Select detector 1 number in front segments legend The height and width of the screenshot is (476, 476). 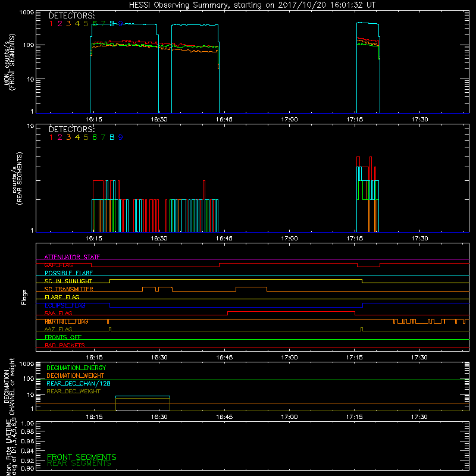point(51,24)
